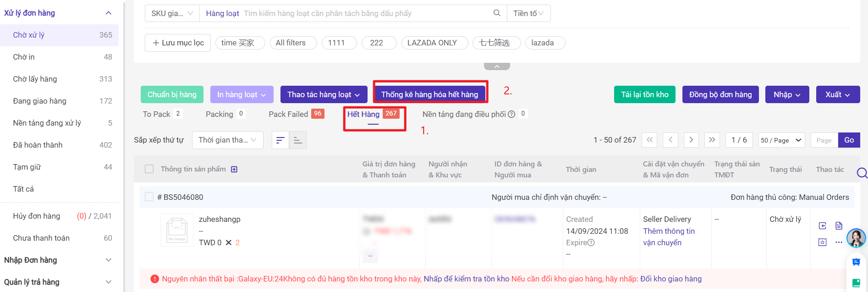Select descending sort order icon

click(x=280, y=140)
